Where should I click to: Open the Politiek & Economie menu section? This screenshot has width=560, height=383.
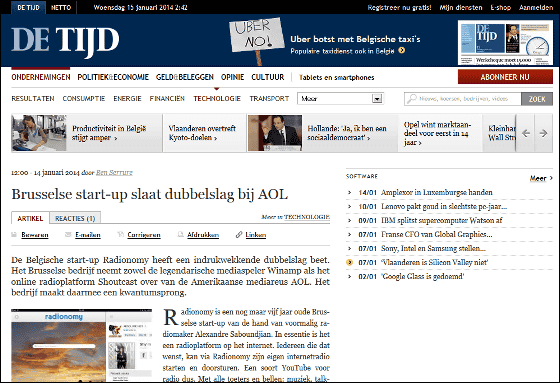click(113, 77)
